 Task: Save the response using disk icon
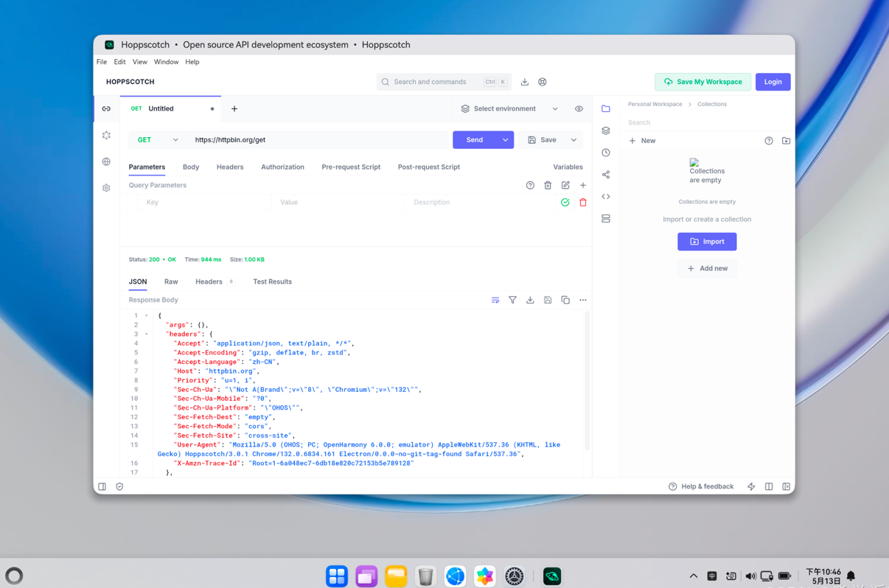(548, 300)
